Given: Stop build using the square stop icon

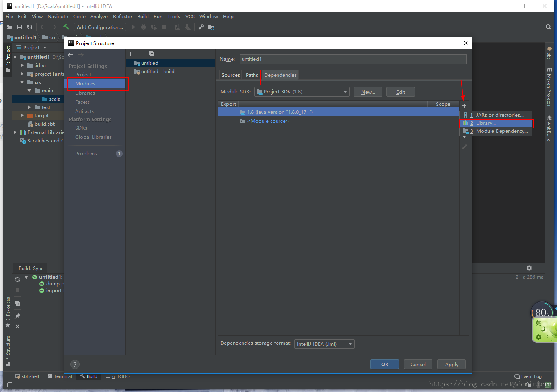Looking at the screenshot, I should point(18,290).
